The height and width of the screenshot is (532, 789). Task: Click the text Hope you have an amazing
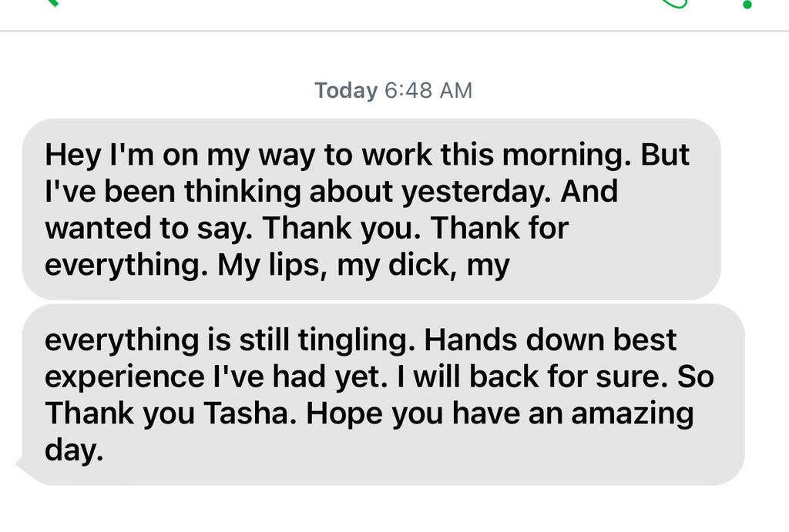point(499,413)
